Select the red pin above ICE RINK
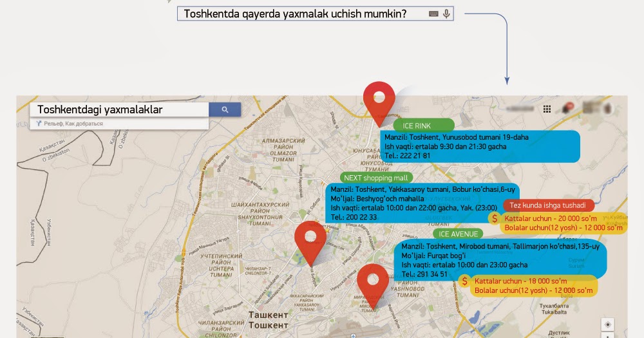 (379, 104)
